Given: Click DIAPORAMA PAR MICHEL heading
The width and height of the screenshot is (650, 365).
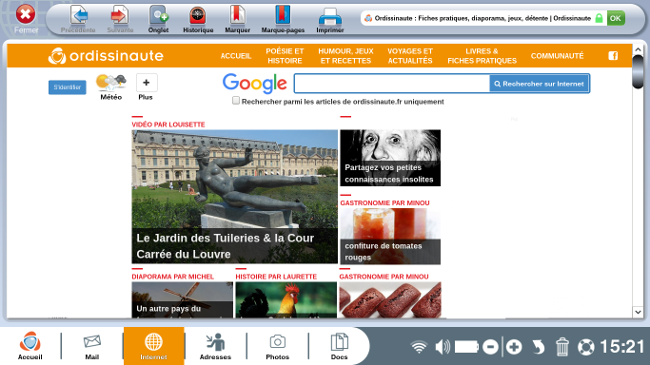Looking at the screenshot, I should pos(172,277).
